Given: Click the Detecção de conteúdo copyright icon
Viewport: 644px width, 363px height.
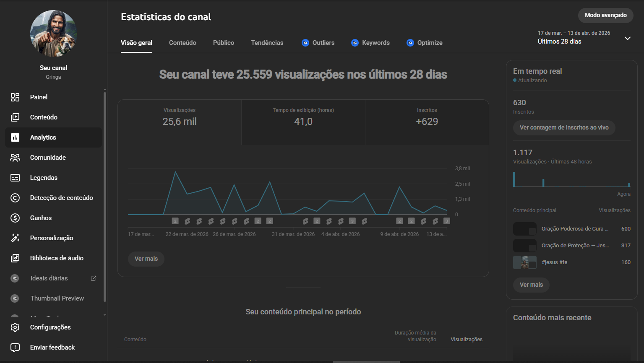Looking at the screenshot, I should click(15, 198).
